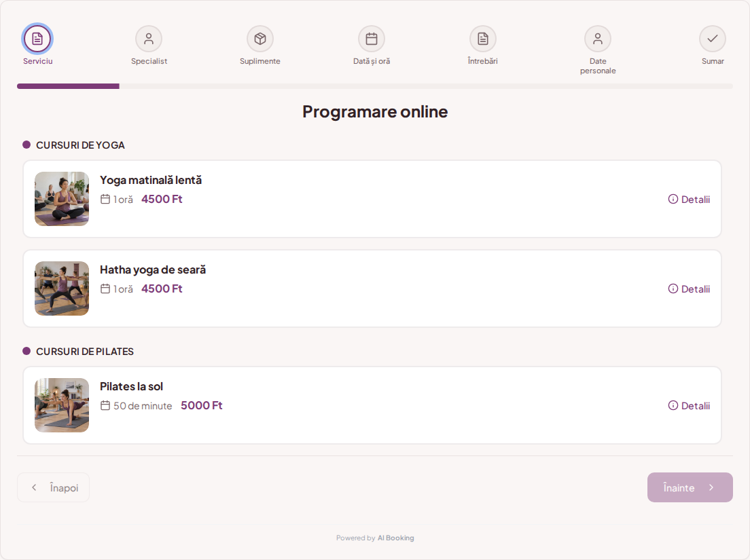This screenshot has width=750, height=560.
Task: Select the Yoga matinală lentă thumbnail
Action: coord(62,199)
